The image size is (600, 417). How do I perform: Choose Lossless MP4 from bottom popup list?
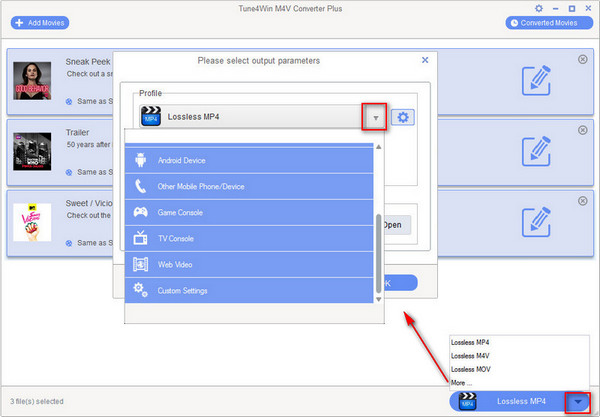pos(470,342)
